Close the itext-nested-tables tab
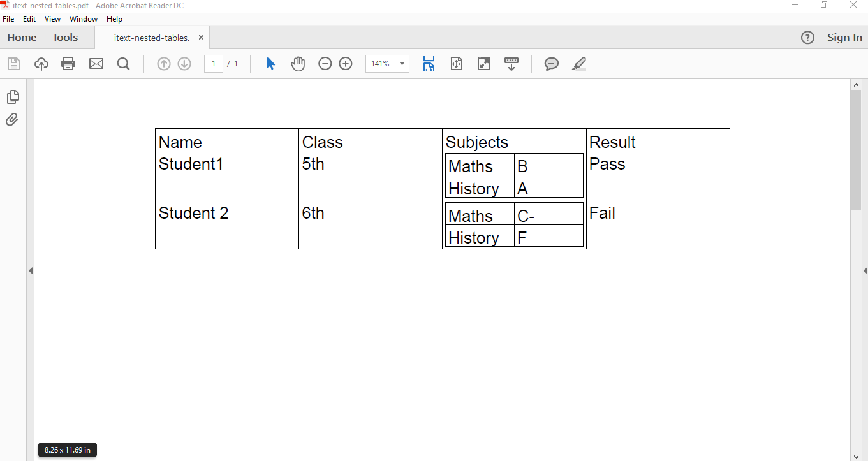The image size is (868, 461). click(201, 38)
